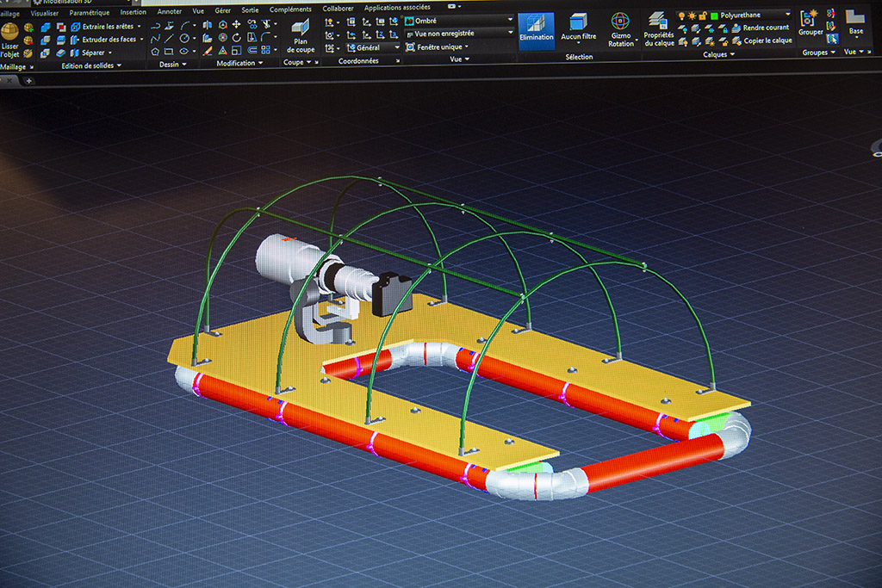Click the Rotate circular arrow tool
Image resolution: width=882 pixels, height=588 pixels.
(x=237, y=38)
